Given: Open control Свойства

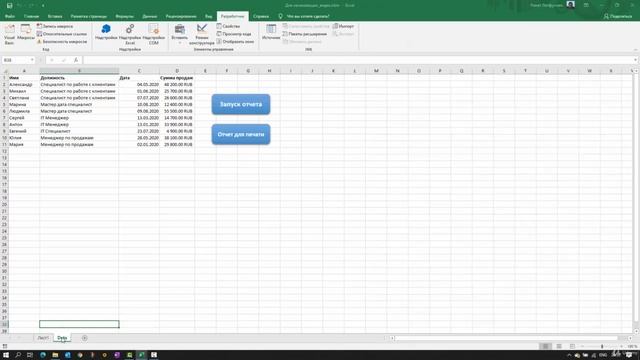Looking at the screenshot, I should pos(228,26).
